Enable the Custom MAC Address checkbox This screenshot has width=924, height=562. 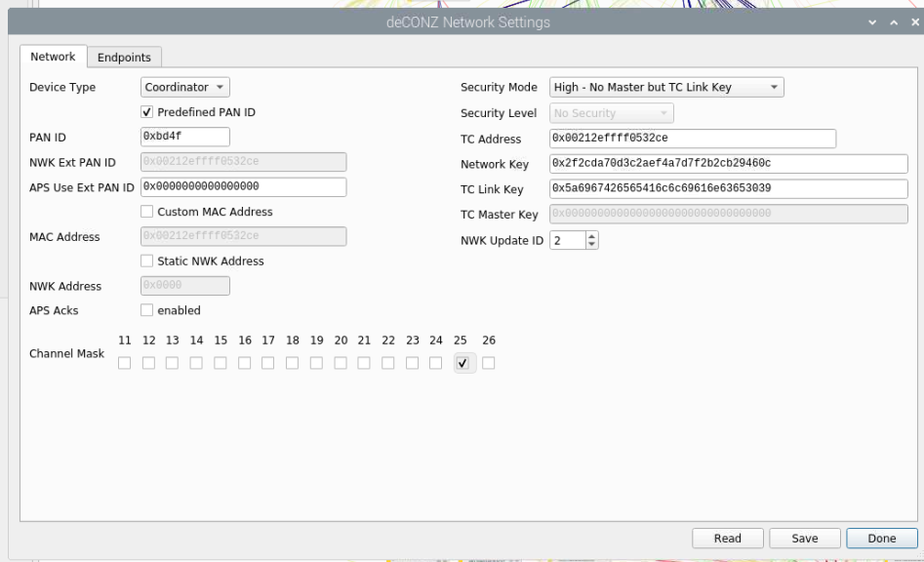(146, 212)
